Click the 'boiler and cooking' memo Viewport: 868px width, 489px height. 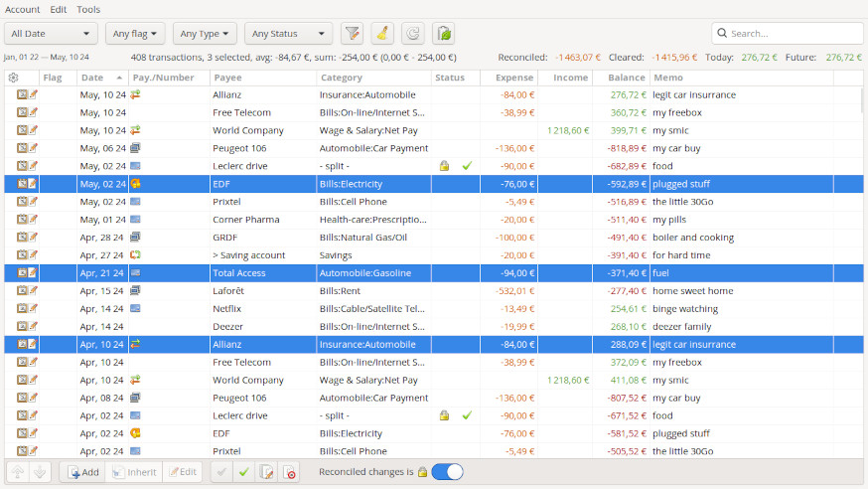tap(692, 237)
